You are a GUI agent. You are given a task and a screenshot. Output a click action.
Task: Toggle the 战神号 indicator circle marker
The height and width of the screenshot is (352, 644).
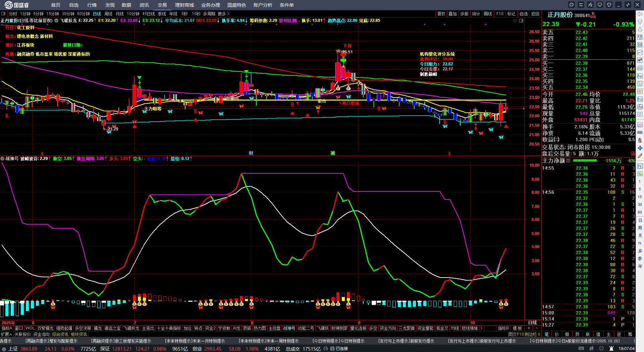click(2, 159)
